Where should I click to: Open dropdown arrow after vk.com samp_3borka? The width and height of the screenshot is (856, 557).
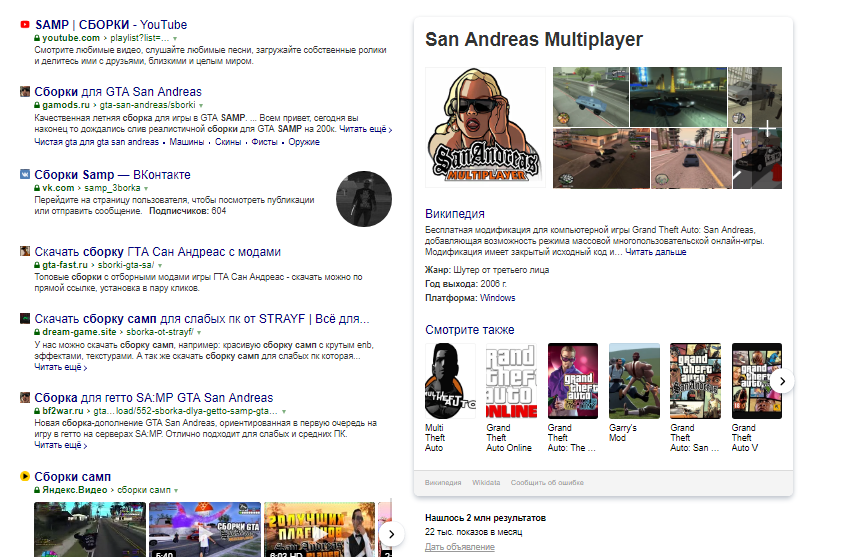146,188
